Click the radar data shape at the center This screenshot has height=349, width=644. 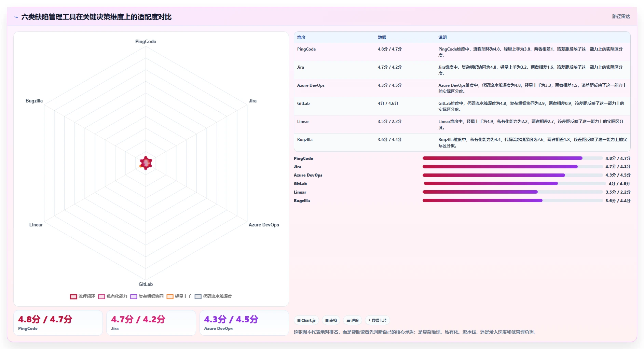pyautogui.click(x=146, y=163)
